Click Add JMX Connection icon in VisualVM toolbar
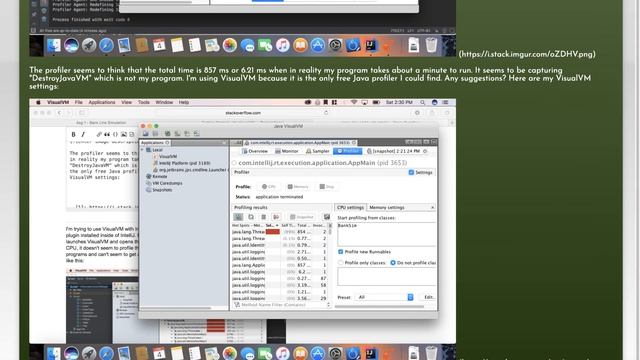The width and height of the screenshot is (640, 360). (168, 133)
